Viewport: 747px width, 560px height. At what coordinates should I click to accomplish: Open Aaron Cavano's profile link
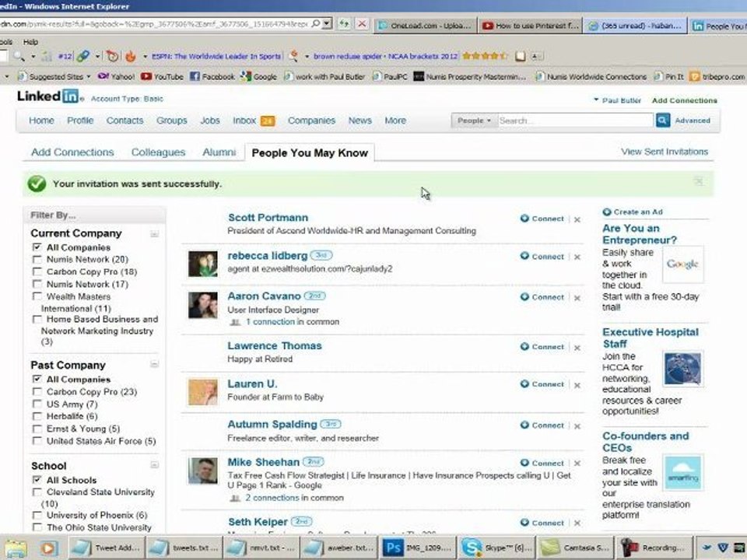pos(264,296)
